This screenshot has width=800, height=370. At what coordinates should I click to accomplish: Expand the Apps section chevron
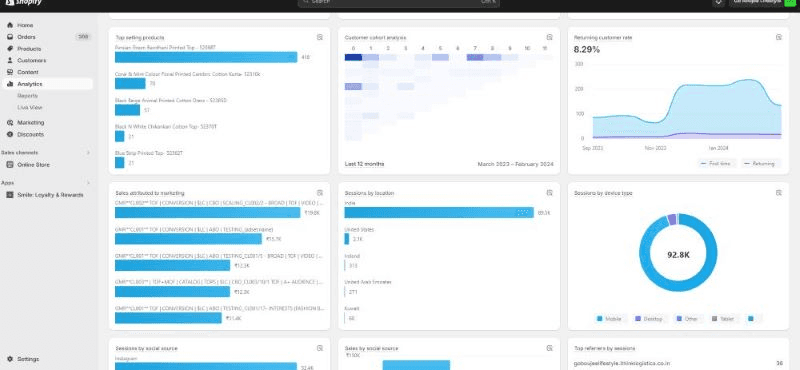pos(88,183)
